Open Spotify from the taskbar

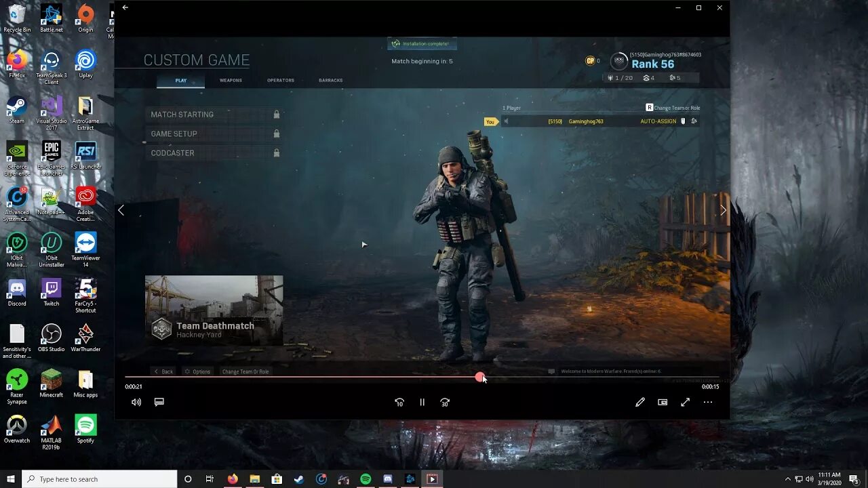(x=366, y=479)
